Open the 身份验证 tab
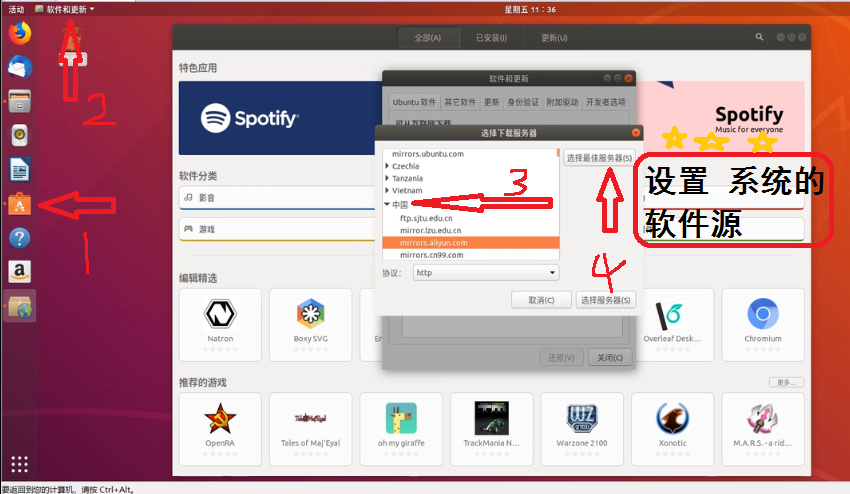This screenshot has width=850, height=494. tap(523, 102)
